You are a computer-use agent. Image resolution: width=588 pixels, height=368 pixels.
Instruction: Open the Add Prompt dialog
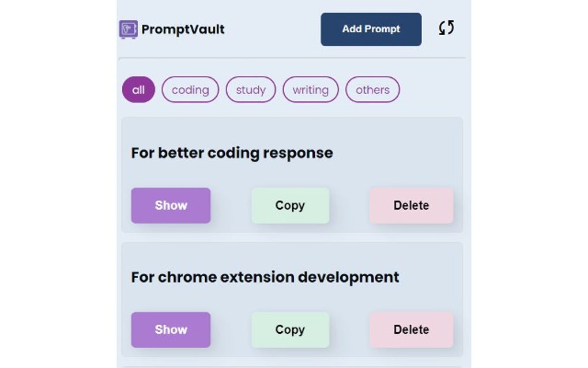(370, 29)
